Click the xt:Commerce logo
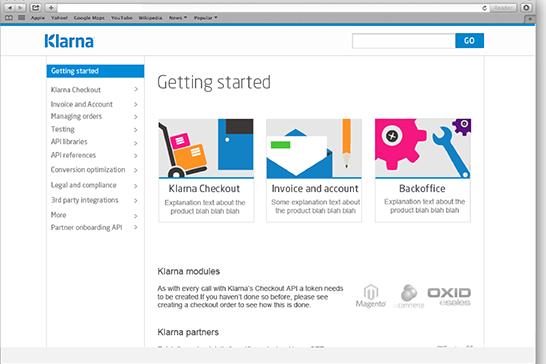546x364 pixels. coord(409,296)
